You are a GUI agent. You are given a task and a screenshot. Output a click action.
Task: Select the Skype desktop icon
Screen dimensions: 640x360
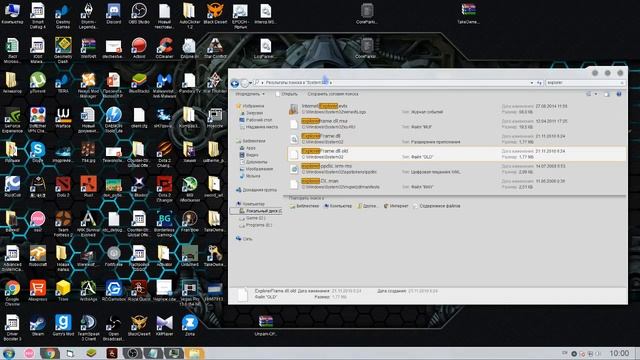click(x=38, y=153)
